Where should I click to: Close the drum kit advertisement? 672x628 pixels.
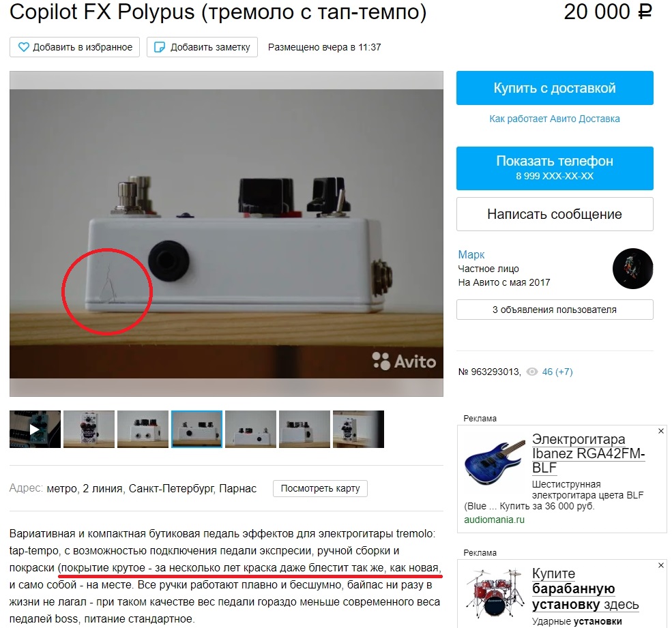tap(661, 565)
